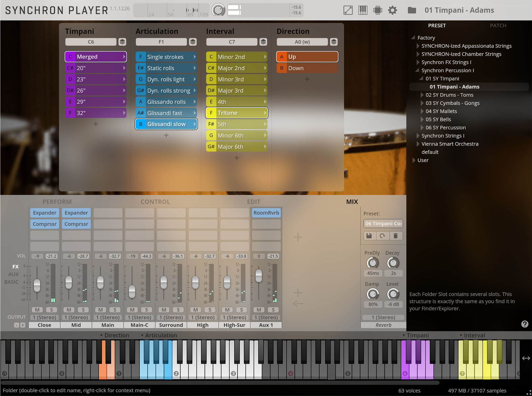Click the master volume knob in header
Viewport: 532px width, 396px height.
pos(218,10)
